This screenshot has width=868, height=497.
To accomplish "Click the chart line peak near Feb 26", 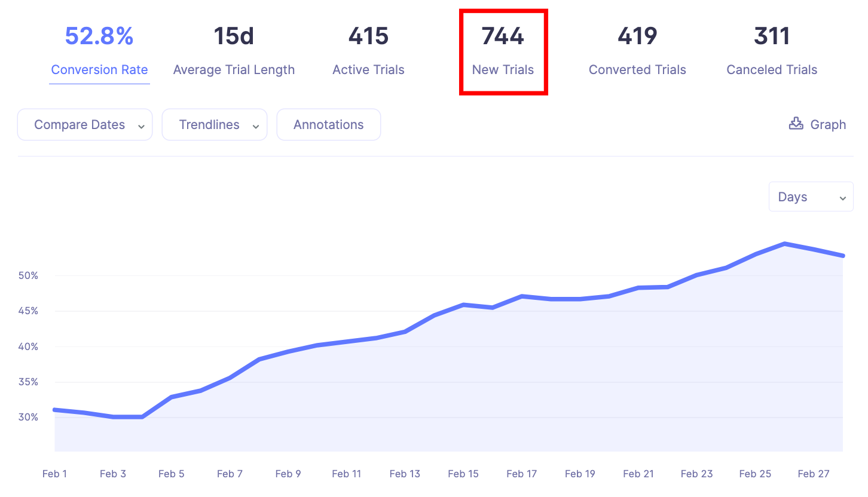I will (784, 244).
